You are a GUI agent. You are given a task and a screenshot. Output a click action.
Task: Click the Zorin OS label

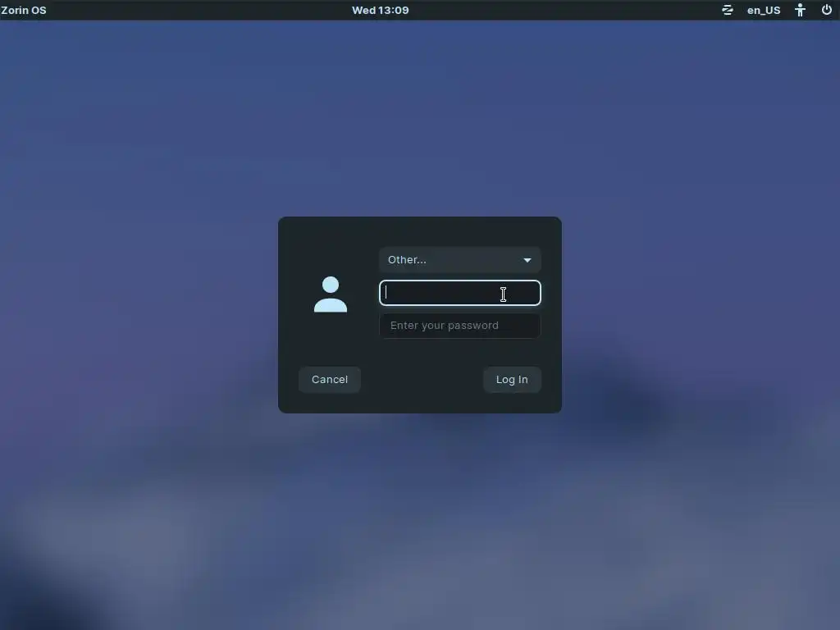click(x=24, y=10)
